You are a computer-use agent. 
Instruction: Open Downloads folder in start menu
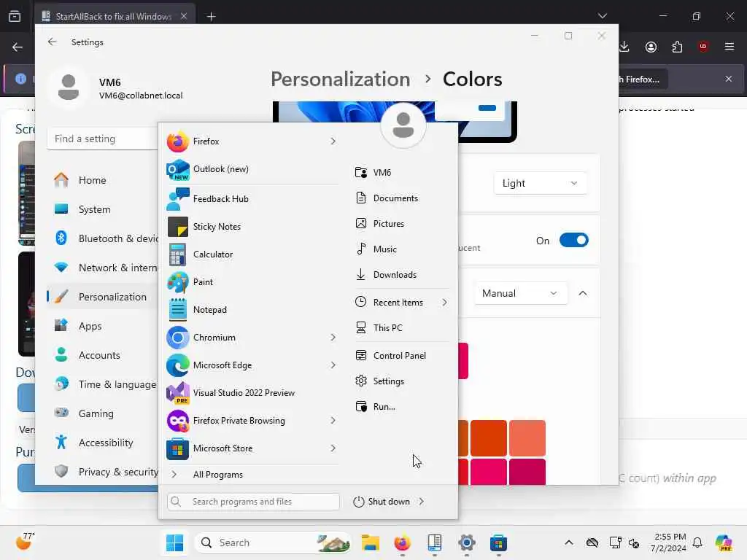point(402,275)
